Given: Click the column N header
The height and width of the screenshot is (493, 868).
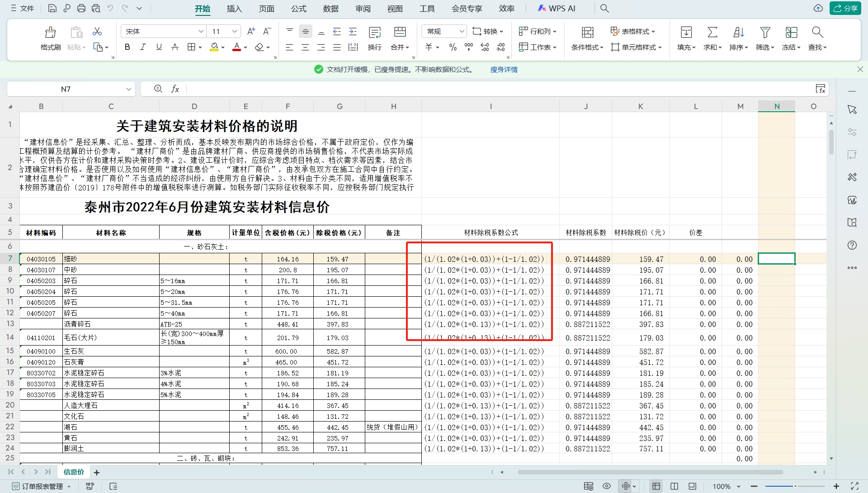Looking at the screenshot, I should point(777,106).
